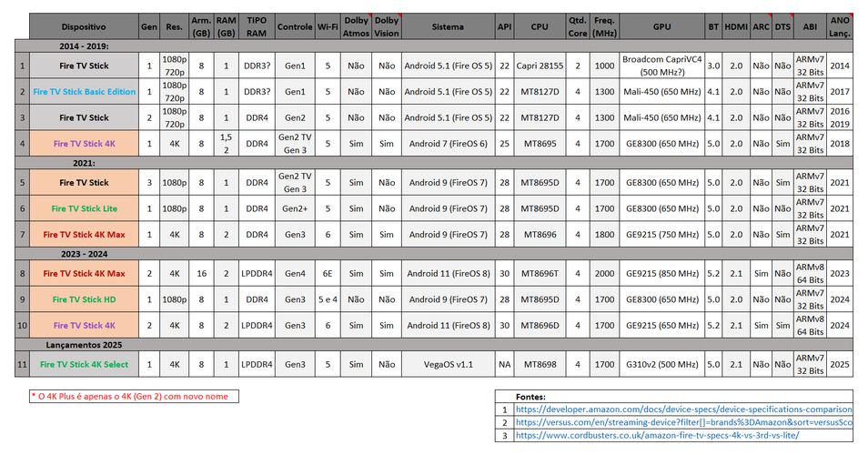The height and width of the screenshot is (455, 868).
Task: Select the Dispositivo column header
Action: (84, 27)
